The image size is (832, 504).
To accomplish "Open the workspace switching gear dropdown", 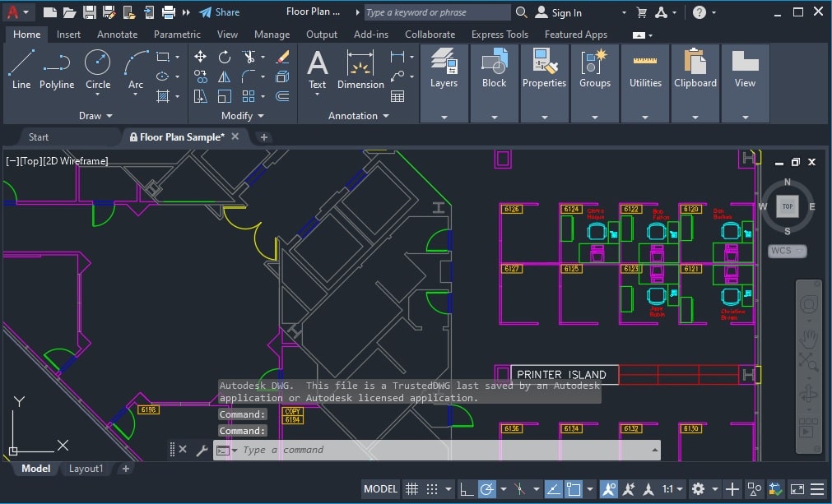I will click(x=715, y=488).
